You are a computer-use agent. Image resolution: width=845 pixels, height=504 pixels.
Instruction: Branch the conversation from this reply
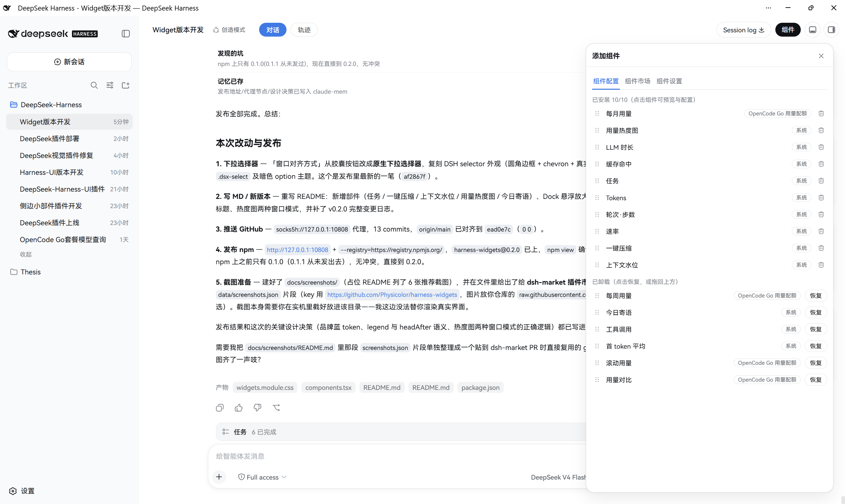coord(276,408)
